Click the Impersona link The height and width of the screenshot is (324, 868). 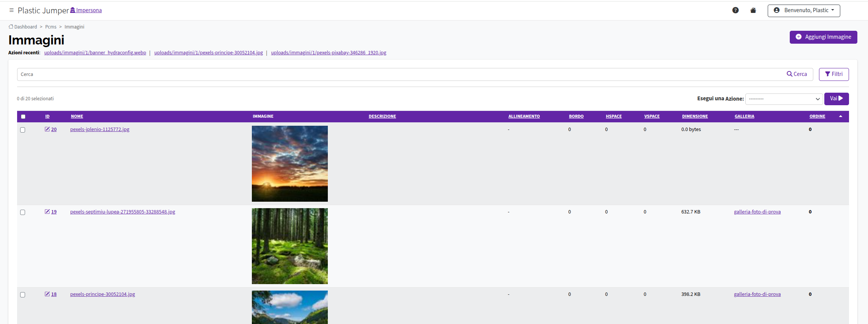point(86,10)
